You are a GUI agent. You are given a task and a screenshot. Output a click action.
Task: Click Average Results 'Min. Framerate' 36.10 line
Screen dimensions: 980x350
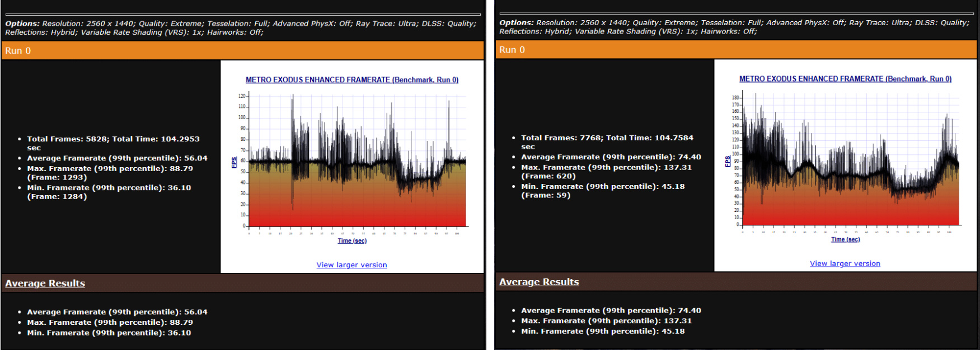point(109,333)
